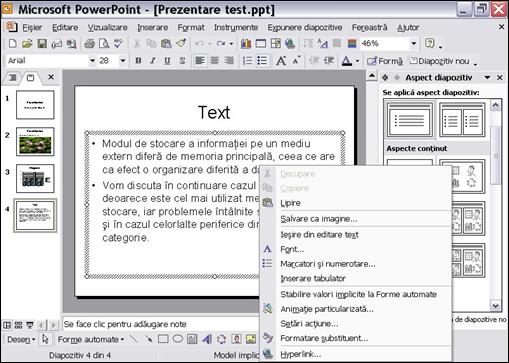Open the Arial font name dropdown
509x363 pixels.
click(92, 61)
